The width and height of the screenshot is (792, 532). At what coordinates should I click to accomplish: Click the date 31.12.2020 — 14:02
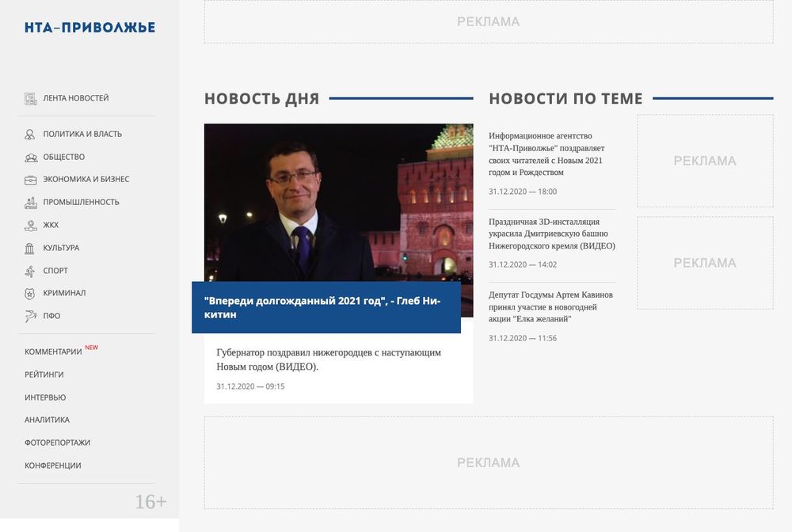click(523, 264)
